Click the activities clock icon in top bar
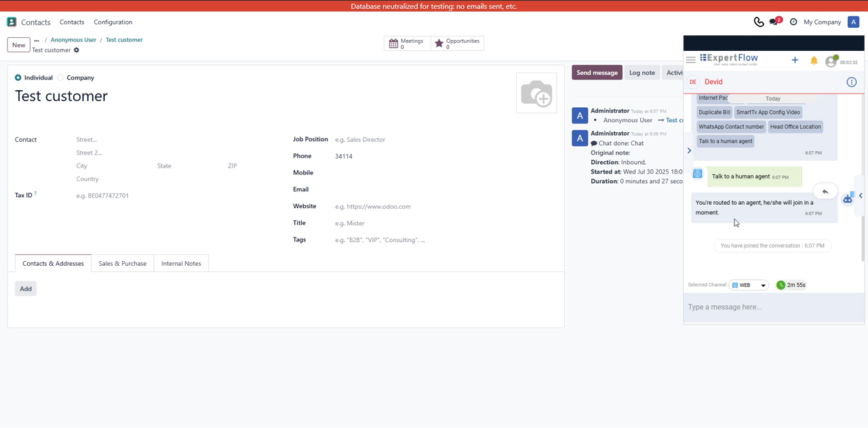This screenshot has height=428, width=868. (793, 22)
